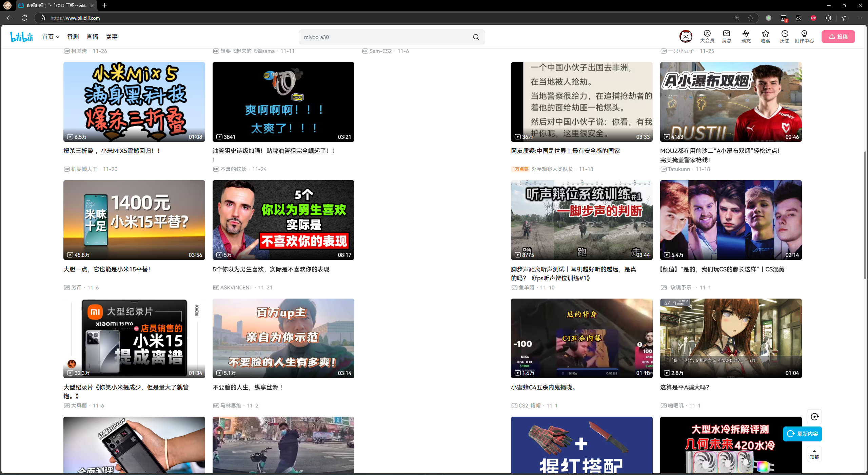Close the bilibili browser tab

coord(92,5)
